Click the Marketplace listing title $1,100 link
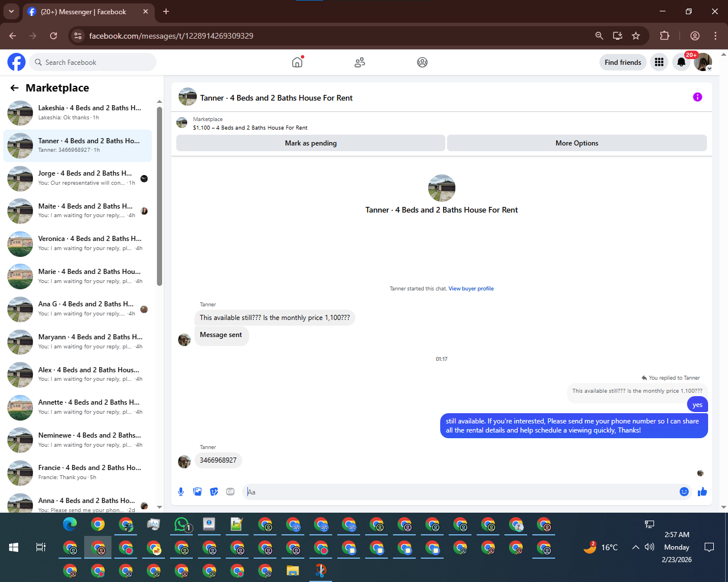 coord(250,128)
